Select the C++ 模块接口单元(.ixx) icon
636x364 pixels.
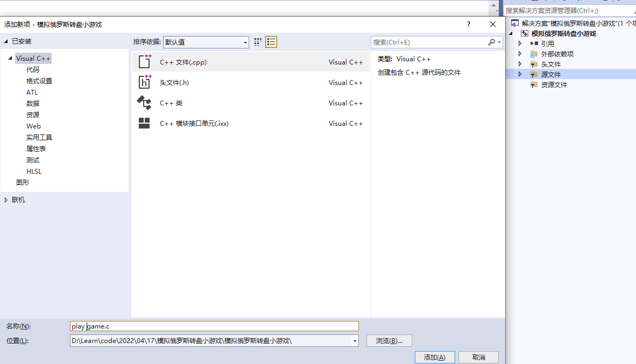pos(144,123)
